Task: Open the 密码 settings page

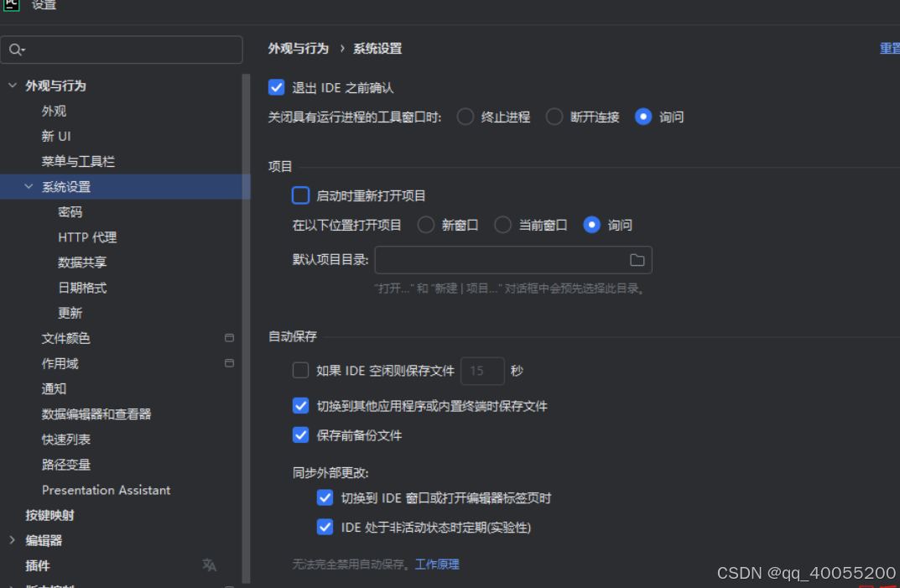Action: (x=70, y=211)
